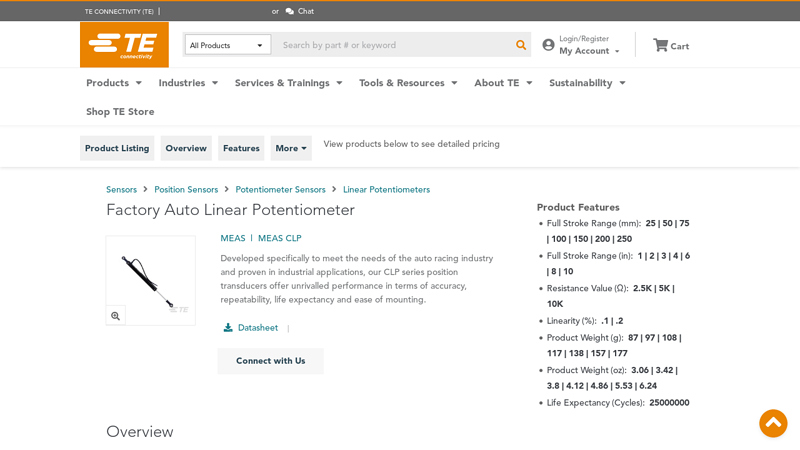The width and height of the screenshot is (800, 450).
Task: Expand the My Account dropdown
Action: pos(589,51)
